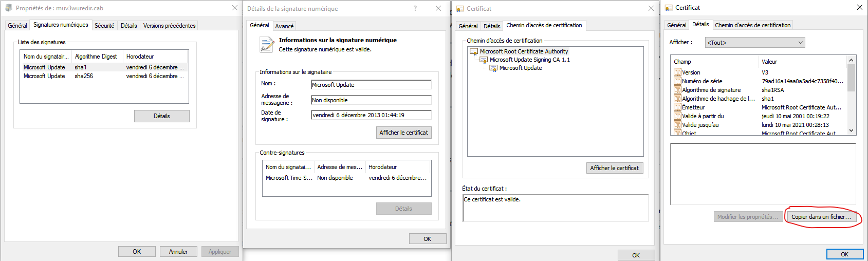The image size is (868, 261).
Task: Open the Sécurité tab
Action: (104, 26)
